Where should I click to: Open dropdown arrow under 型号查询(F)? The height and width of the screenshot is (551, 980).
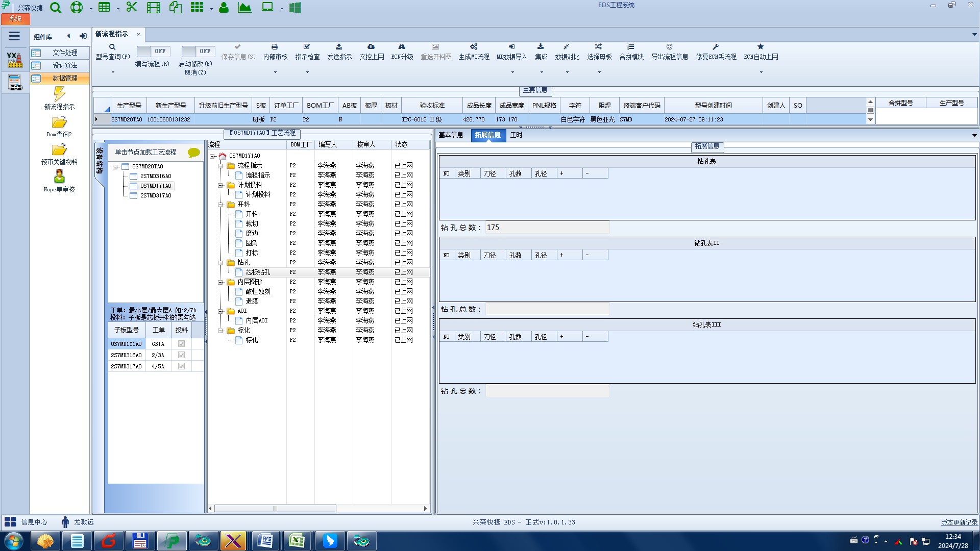(x=113, y=72)
